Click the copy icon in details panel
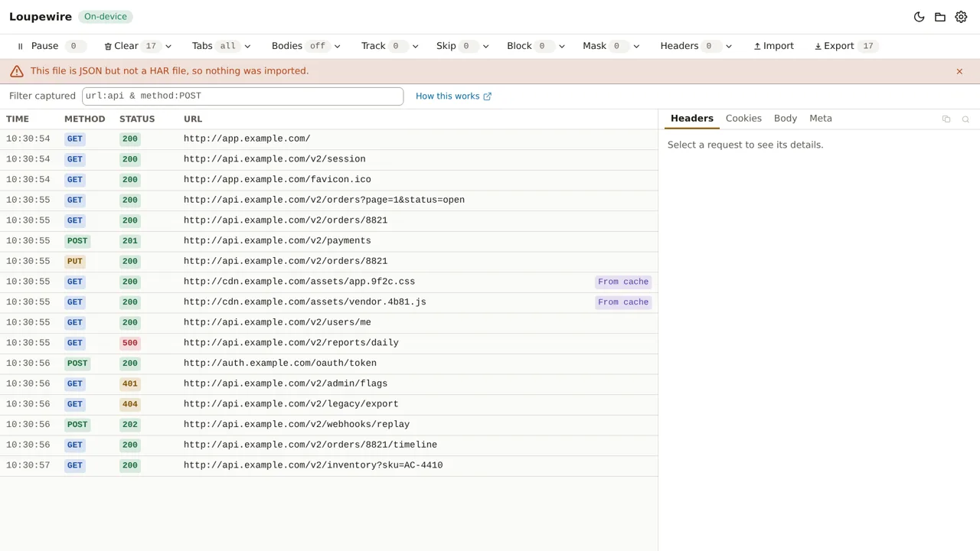The image size is (980, 551). [x=946, y=119]
